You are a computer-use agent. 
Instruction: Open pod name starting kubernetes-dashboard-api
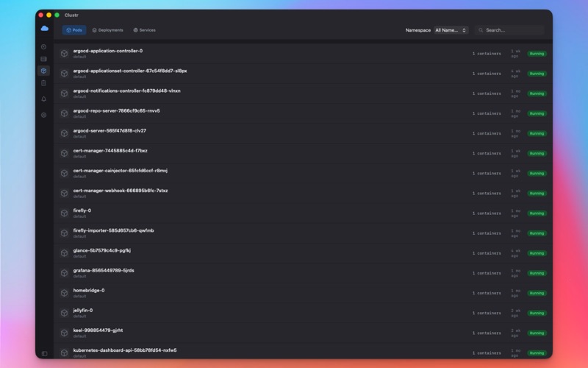(125, 350)
